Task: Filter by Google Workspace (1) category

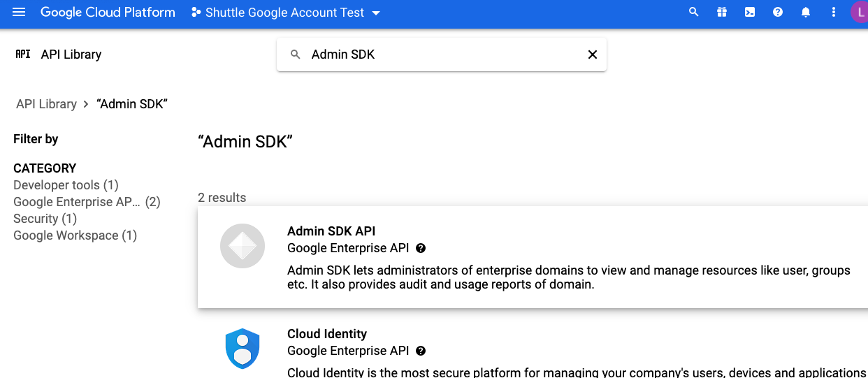Action: click(x=75, y=235)
